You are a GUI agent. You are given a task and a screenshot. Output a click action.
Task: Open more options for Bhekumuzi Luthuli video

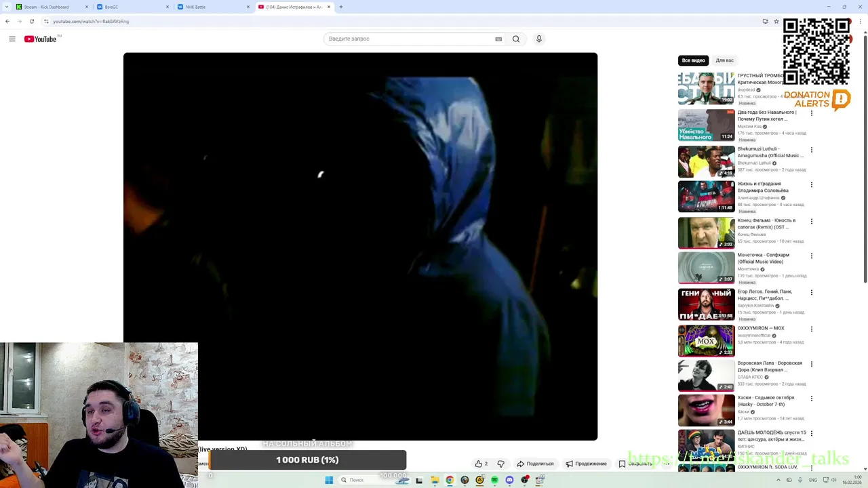pyautogui.click(x=812, y=150)
